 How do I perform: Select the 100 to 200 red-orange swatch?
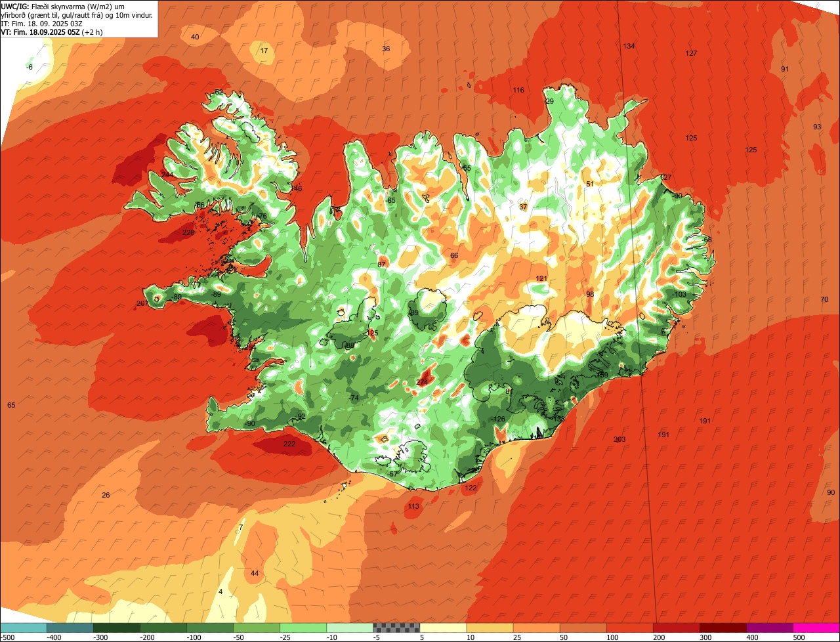coord(629,628)
